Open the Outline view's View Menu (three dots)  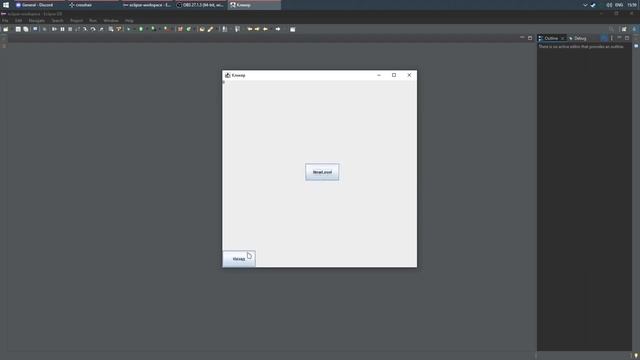[x=611, y=38]
